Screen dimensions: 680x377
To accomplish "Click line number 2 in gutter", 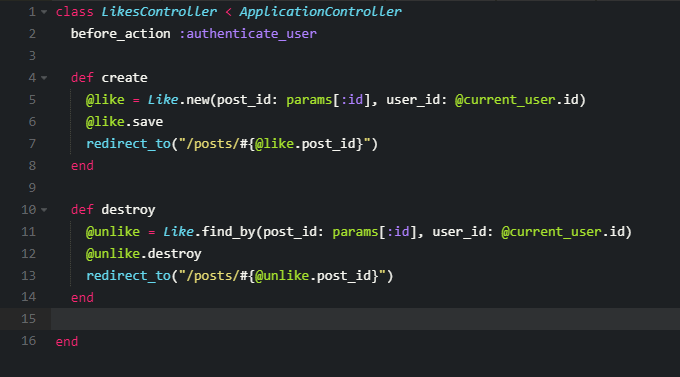I will (32, 34).
